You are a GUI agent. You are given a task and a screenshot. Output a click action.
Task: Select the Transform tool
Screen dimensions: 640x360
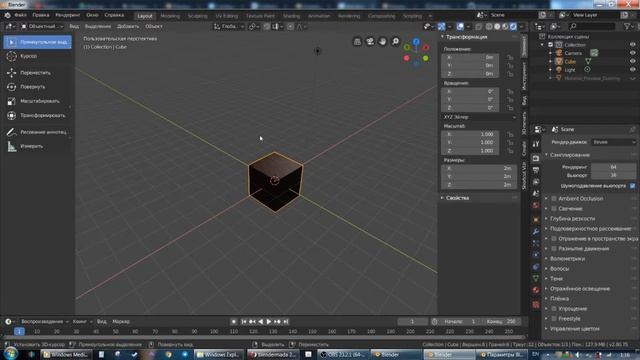(x=38, y=116)
